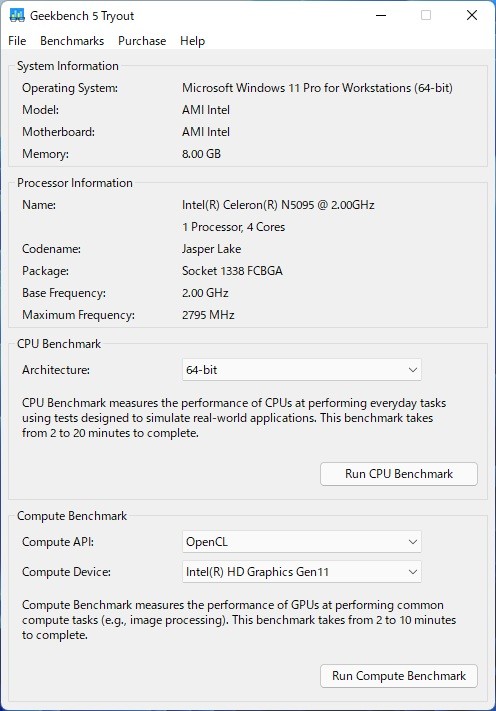This screenshot has width=496, height=711.
Task: Expand the Compute Device dropdown
Action: click(301, 572)
